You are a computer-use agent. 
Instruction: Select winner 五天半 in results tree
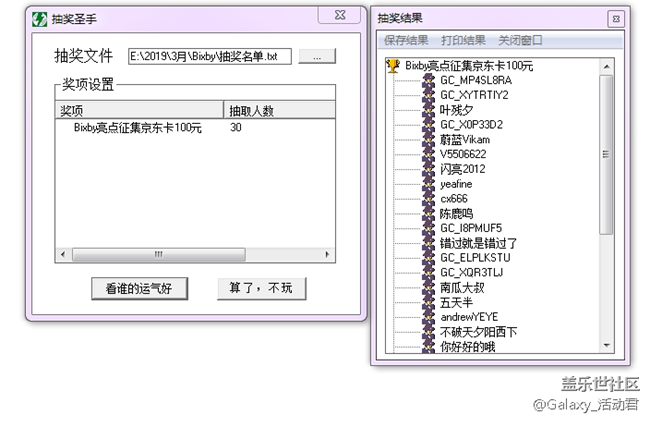click(x=456, y=302)
